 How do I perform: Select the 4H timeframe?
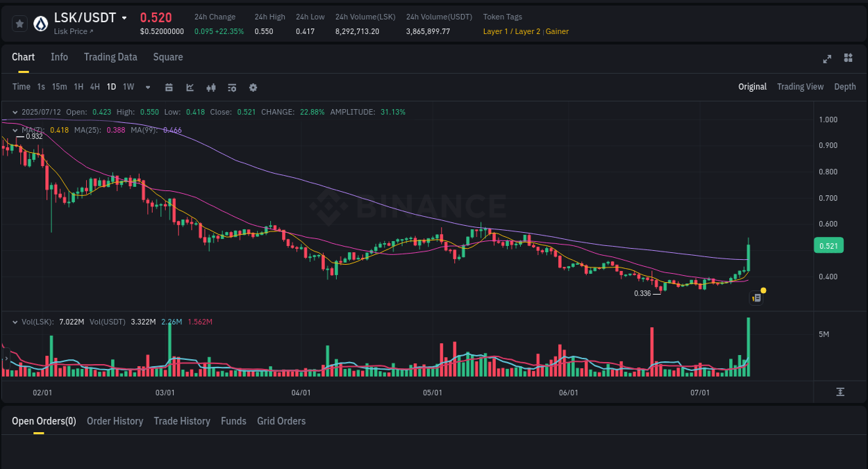click(94, 87)
